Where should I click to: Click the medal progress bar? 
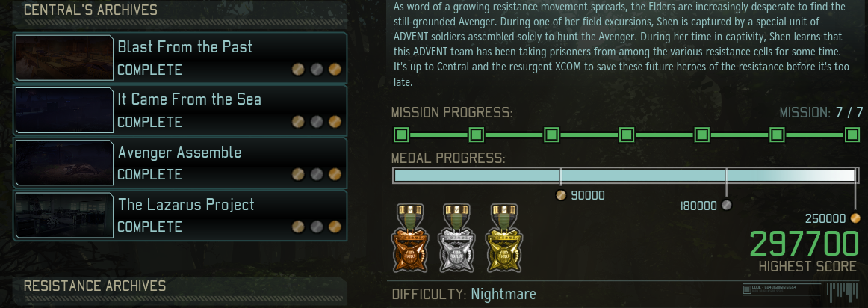click(x=625, y=176)
